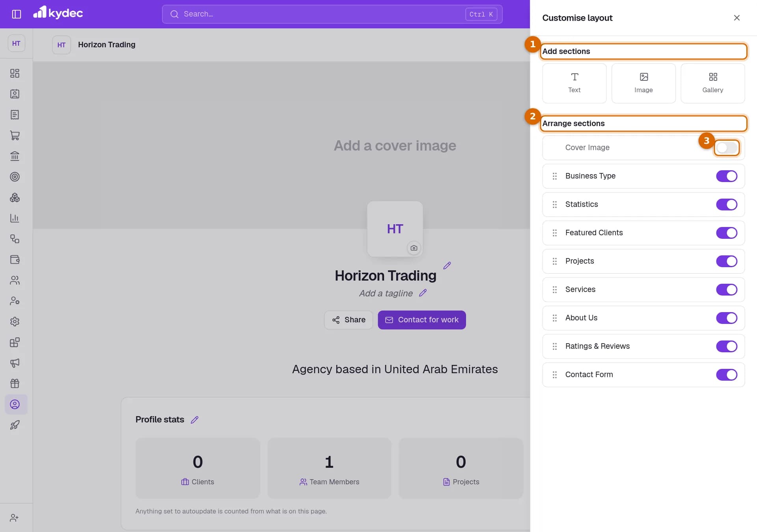The width and height of the screenshot is (757, 532).
Task: Open the target goals icon in sidebar
Action: (15, 177)
